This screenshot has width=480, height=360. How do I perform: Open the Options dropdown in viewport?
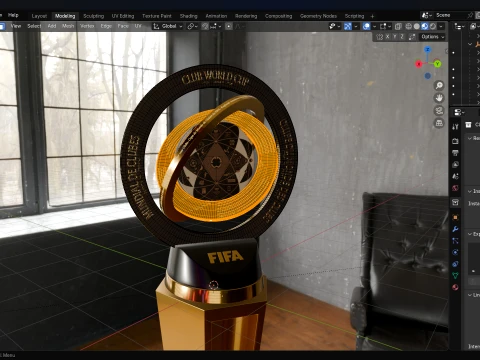(x=433, y=37)
